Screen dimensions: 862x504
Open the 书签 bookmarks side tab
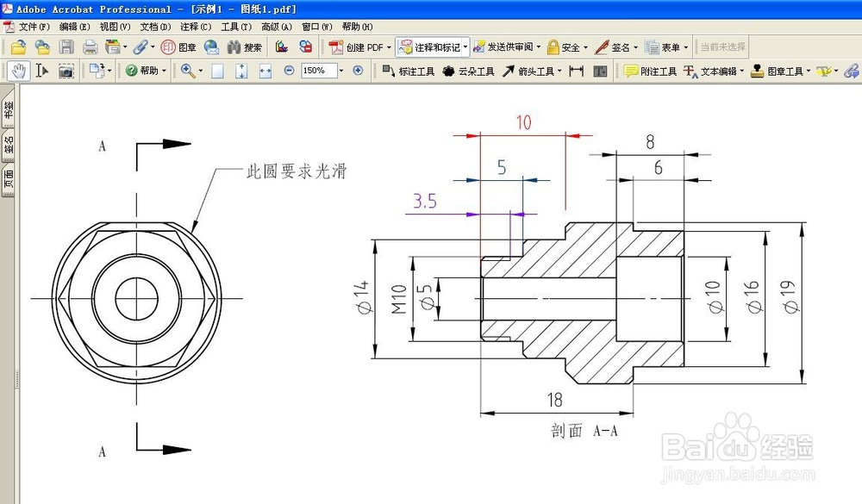(9, 110)
